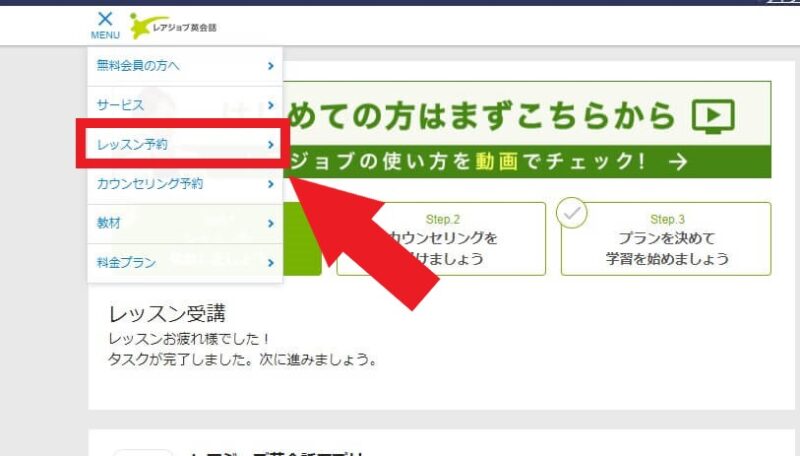Click the checkmark circle on the Step.3 card
The height and width of the screenshot is (456, 800).
point(572,214)
